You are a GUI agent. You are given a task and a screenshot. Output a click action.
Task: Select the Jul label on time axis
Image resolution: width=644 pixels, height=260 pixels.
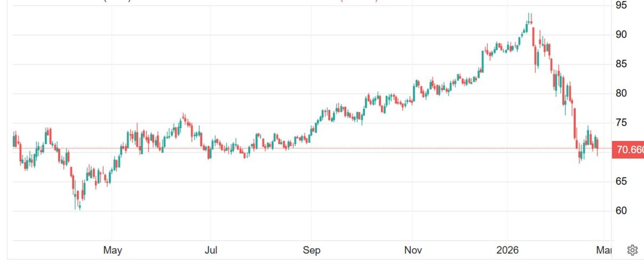coord(211,250)
